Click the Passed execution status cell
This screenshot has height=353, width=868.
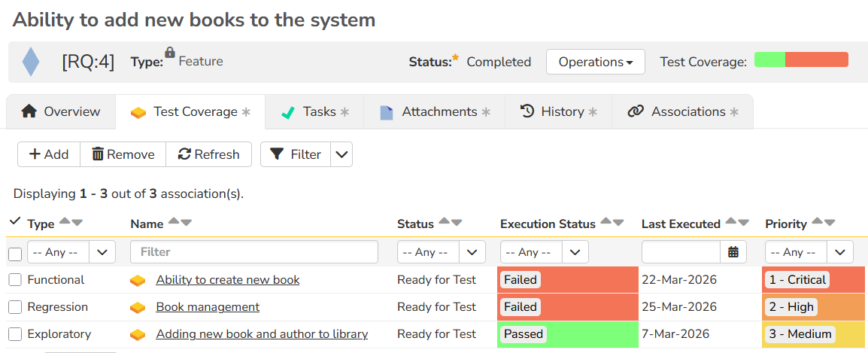click(568, 334)
